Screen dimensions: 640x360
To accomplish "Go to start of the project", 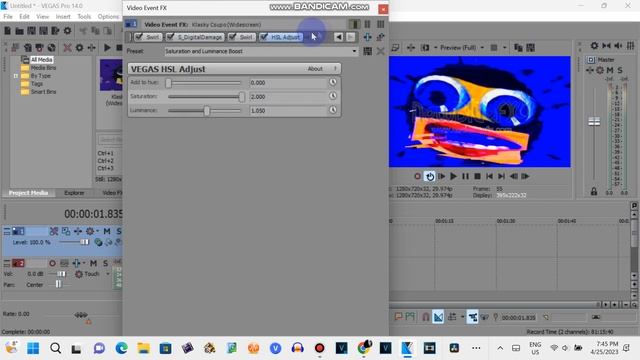I will coord(489,176).
